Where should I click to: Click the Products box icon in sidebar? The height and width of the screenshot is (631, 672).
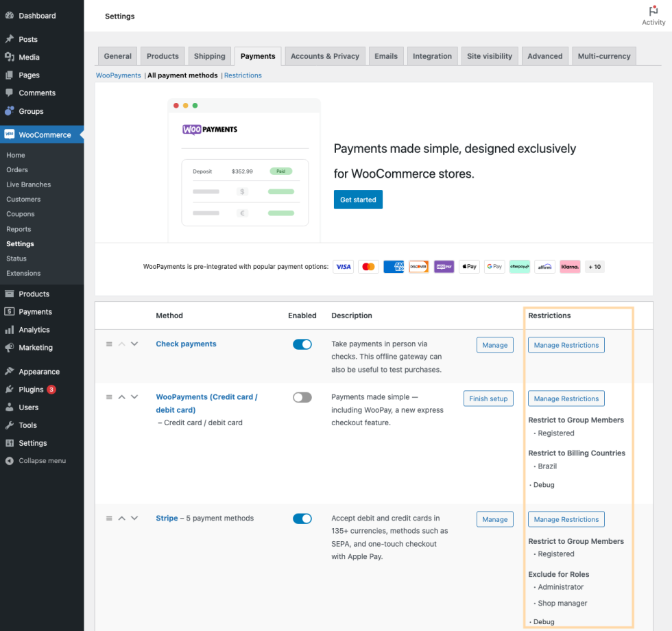pyautogui.click(x=10, y=294)
